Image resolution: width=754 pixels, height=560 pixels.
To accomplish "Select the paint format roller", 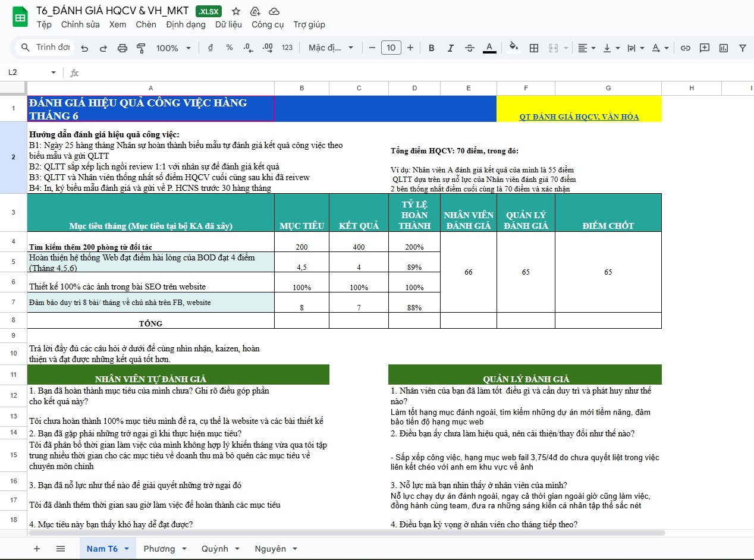I will click(x=141, y=48).
